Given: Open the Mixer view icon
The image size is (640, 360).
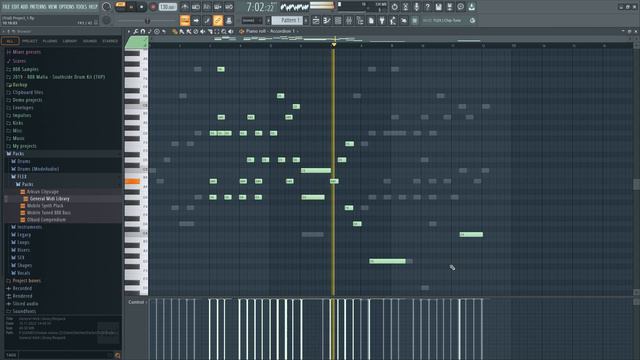Looking at the screenshot, I should 349,20.
